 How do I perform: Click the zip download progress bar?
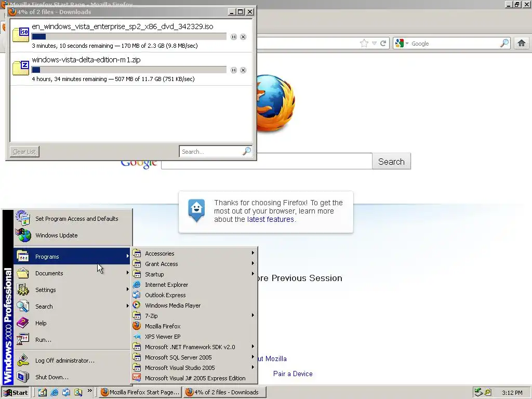[129, 70]
